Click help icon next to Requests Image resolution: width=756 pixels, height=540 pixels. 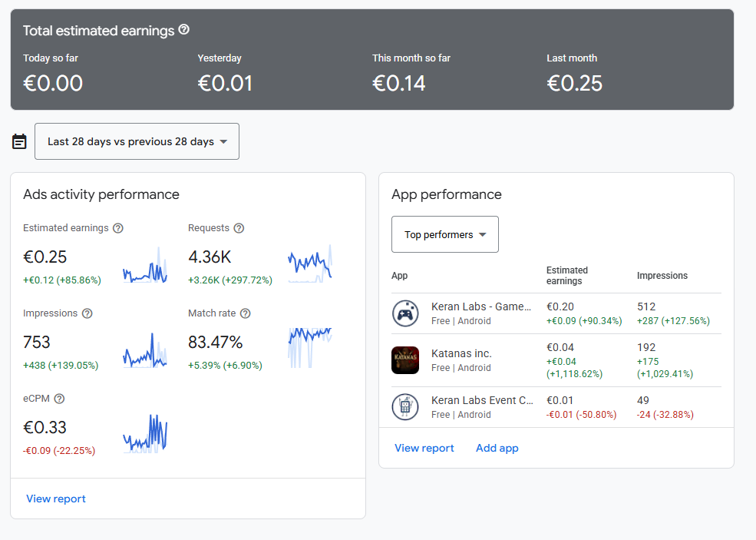239,228
